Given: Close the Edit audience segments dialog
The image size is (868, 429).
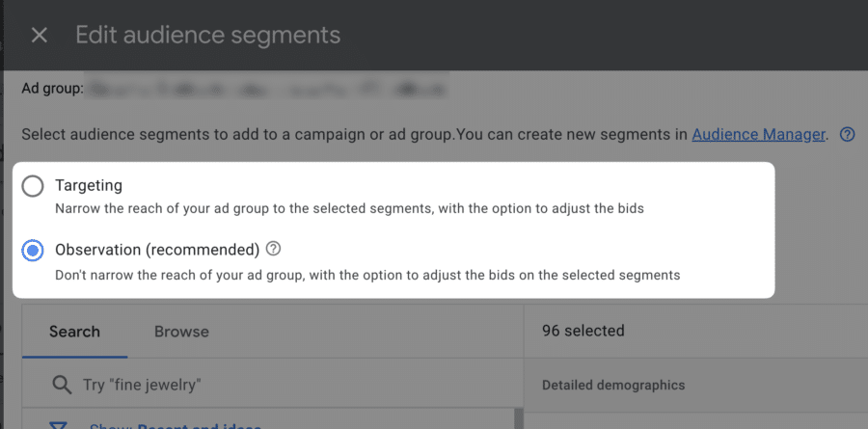Looking at the screenshot, I should 39,36.
